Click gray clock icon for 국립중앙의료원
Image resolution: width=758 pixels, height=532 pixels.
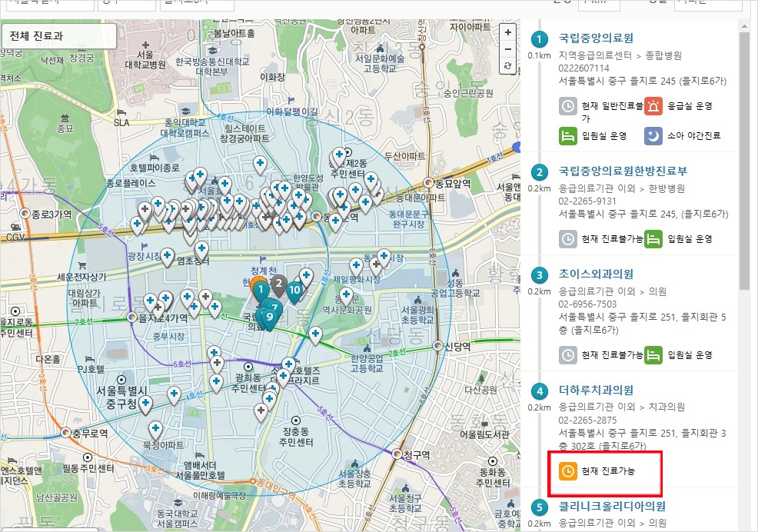[568, 106]
